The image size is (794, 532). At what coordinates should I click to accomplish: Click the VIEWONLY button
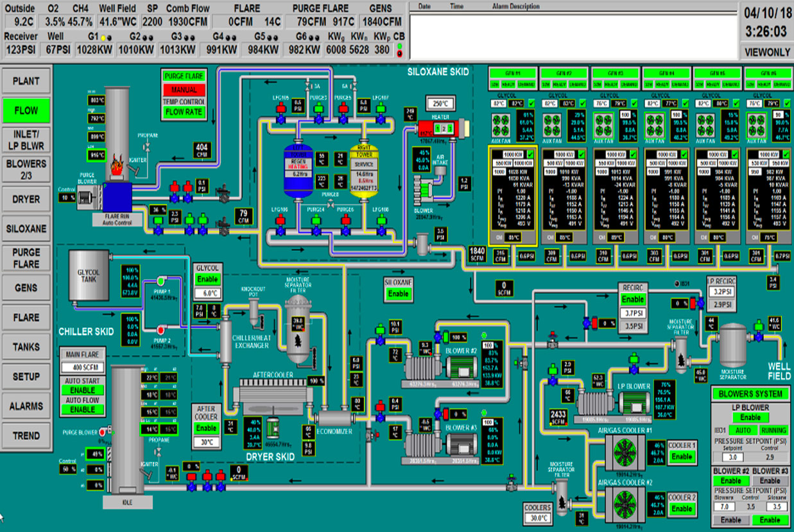(767, 51)
